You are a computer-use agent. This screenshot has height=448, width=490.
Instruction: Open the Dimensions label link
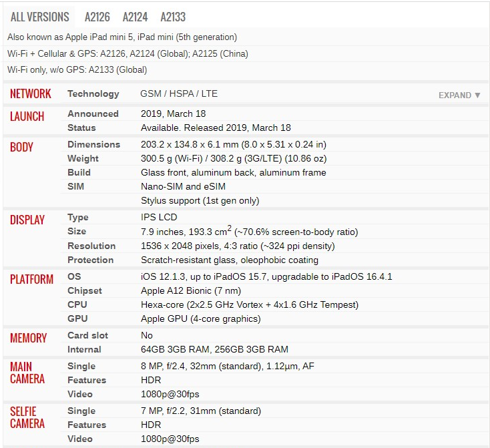[x=93, y=144]
